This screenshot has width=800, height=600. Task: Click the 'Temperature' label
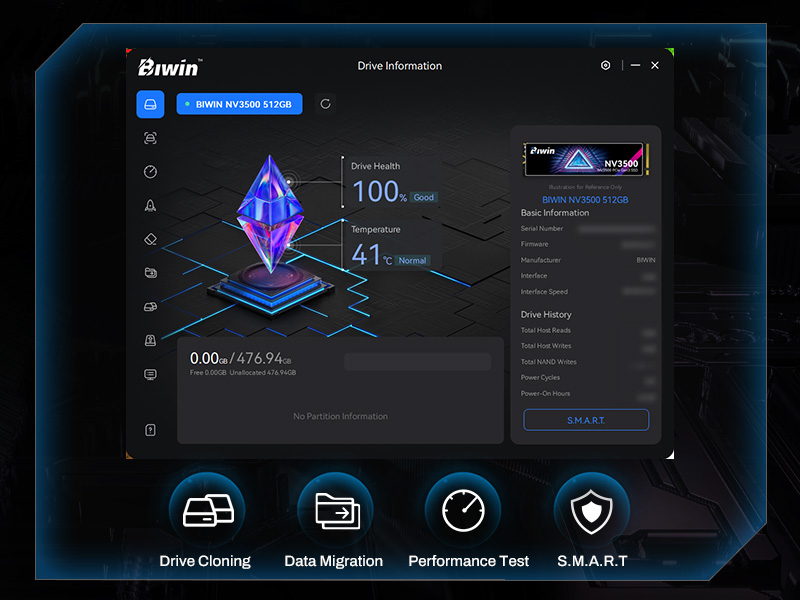point(376,230)
